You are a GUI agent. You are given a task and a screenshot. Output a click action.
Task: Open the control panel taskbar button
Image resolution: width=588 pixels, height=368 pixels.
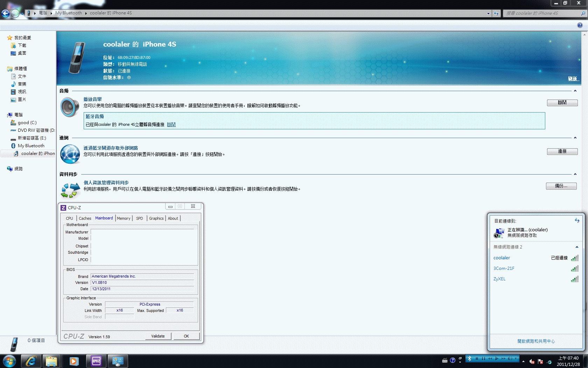tap(118, 361)
